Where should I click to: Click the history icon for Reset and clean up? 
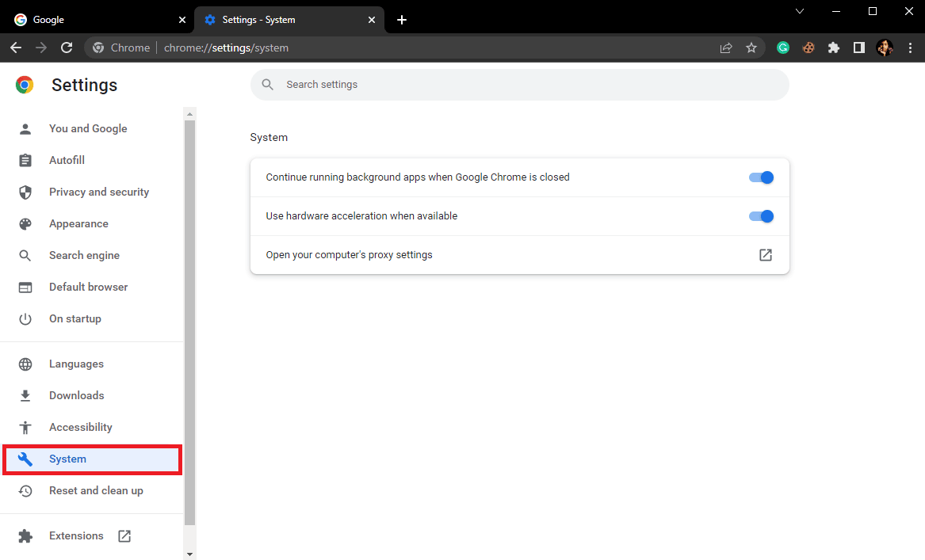(x=25, y=491)
